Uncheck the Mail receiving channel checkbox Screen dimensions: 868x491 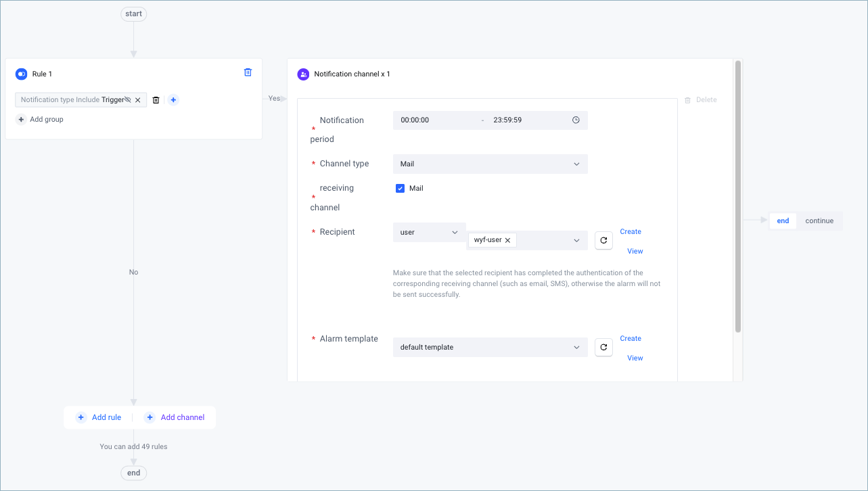pos(400,189)
